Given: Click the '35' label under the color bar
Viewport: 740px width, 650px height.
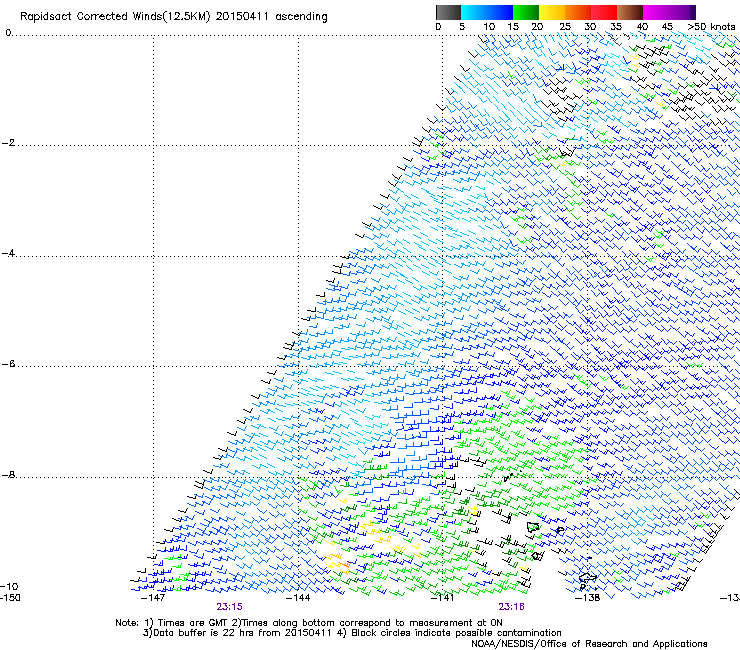Looking at the screenshot, I should tap(616, 27).
